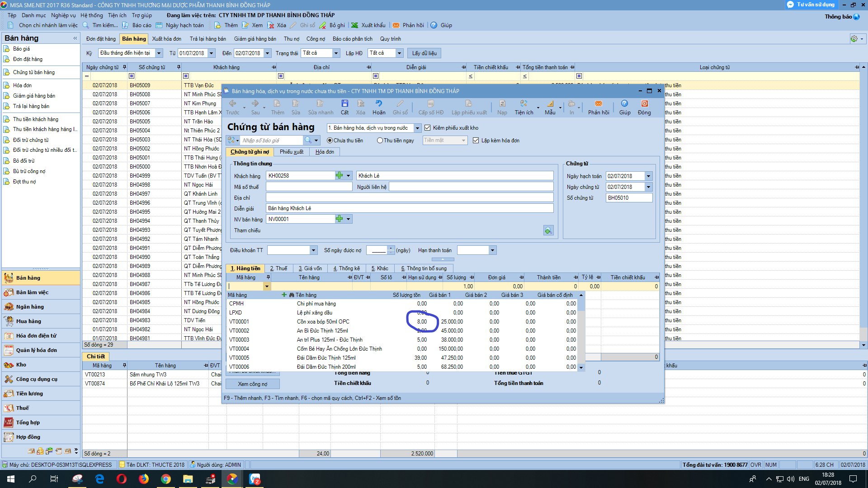Switch to 2. Thuế detail tab
The image size is (868, 488).
pyautogui.click(x=278, y=268)
